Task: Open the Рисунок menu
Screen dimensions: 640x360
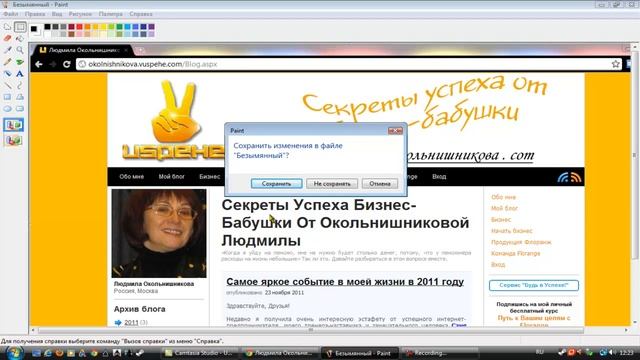Action: tap(80, 14)
